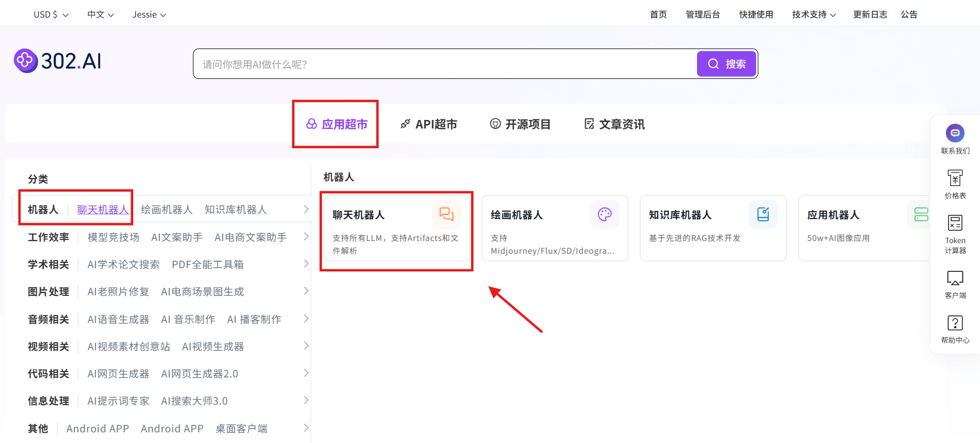This screenshot has width=980, height=443.
Task: Expand the 学术相关 category row chevron
Action: [x=306, y=263]
